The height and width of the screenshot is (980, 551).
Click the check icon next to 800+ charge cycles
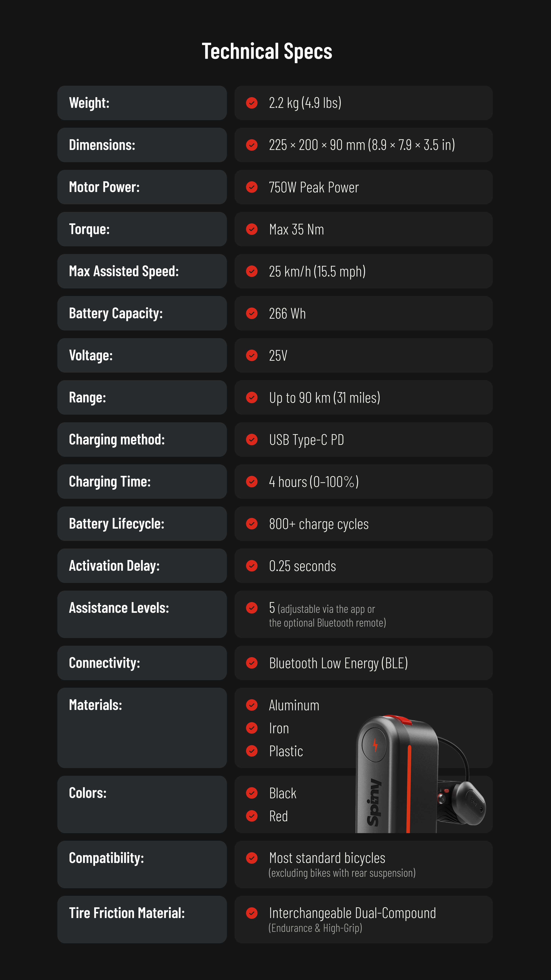pyautogui.click(x=252, y=524)
